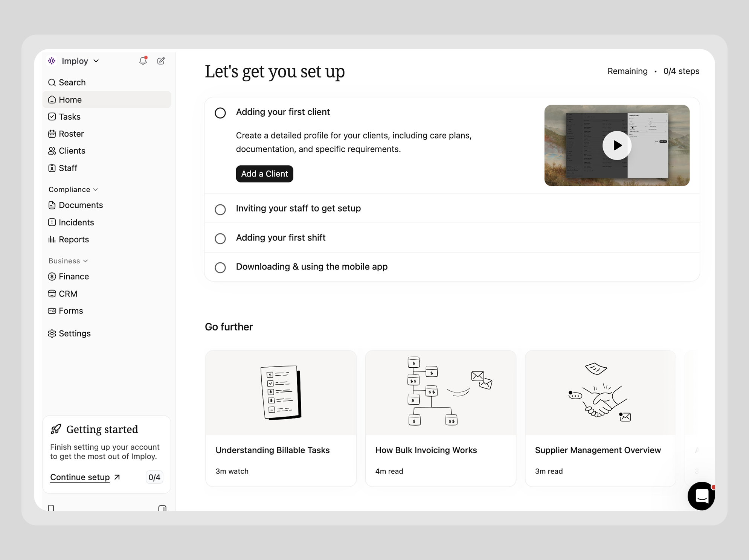Image resolution: width=749 pixels, height=560 pixels.
Task: Follow the Continue setup link
Action: point(85,477)
